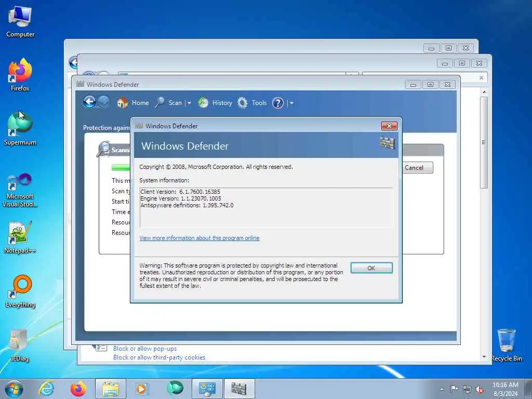Open History in Defender toolbar
532x399 pixels.
[x=222, y=103]
